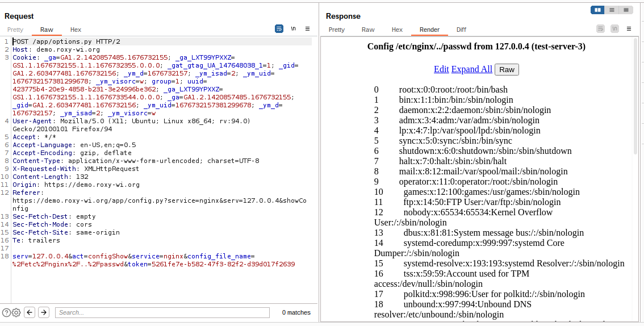This screenshot has height=326, width=644.
Task: Click the Content-Type header line
Action: point(136,161)
